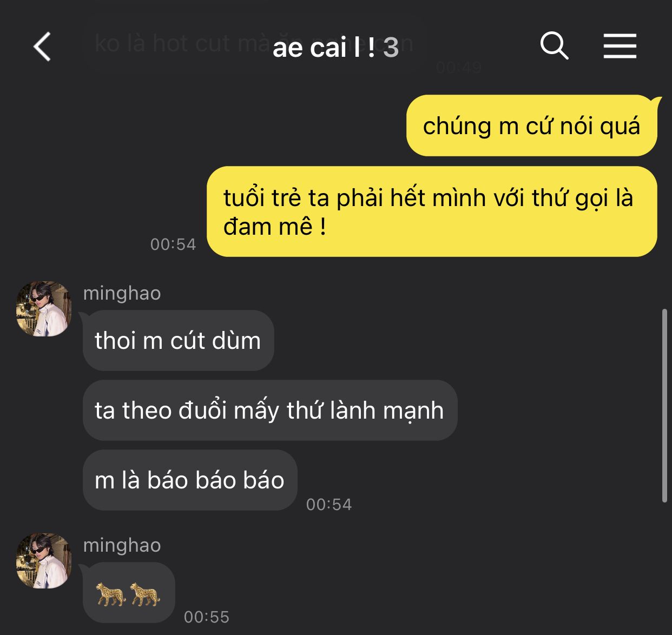Select message 'ta theo đuổi mấy thứ lành mạnh'
Screen dimensions: 672x635
click(x=270, y=411)
